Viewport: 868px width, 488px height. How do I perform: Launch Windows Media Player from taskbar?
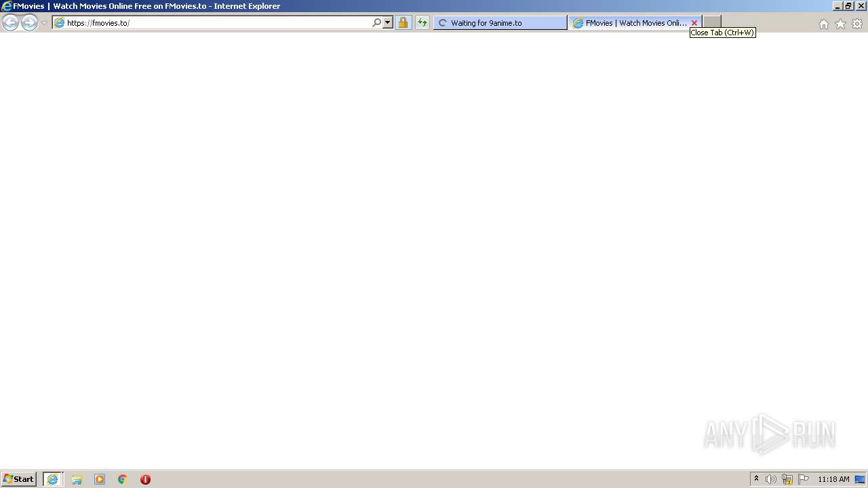point(100,479)
